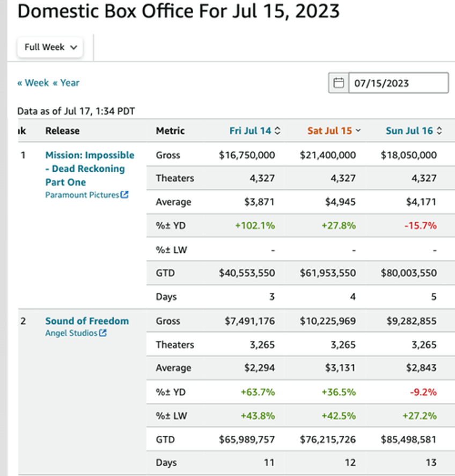This screenshot has height=476, width=455.
Task: Select the $10,225,969 Saturday gross cell
Action: (x=328, y=321)
